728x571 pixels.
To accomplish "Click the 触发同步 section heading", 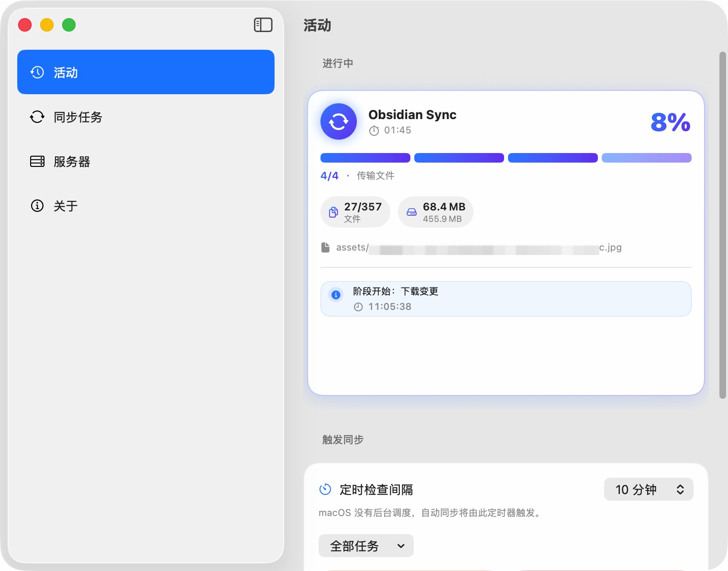I will 343,439.
